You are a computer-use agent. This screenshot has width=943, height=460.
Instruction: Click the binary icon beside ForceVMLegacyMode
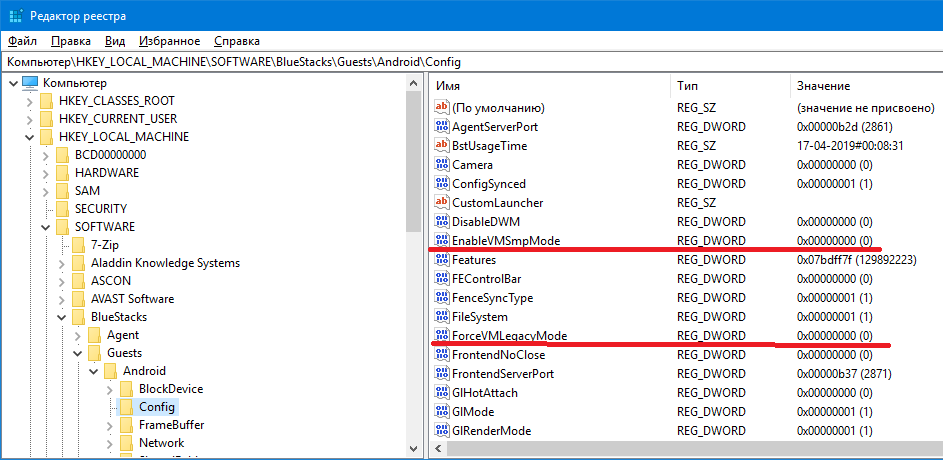442,336
